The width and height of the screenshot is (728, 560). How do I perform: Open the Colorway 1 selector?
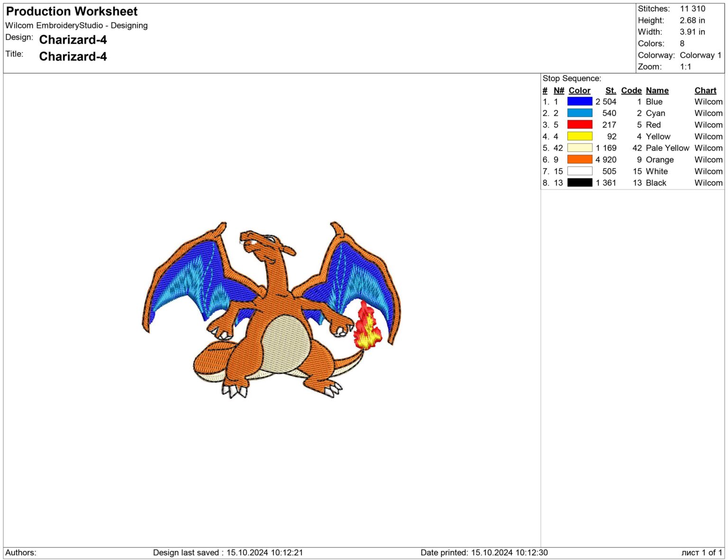700,55
